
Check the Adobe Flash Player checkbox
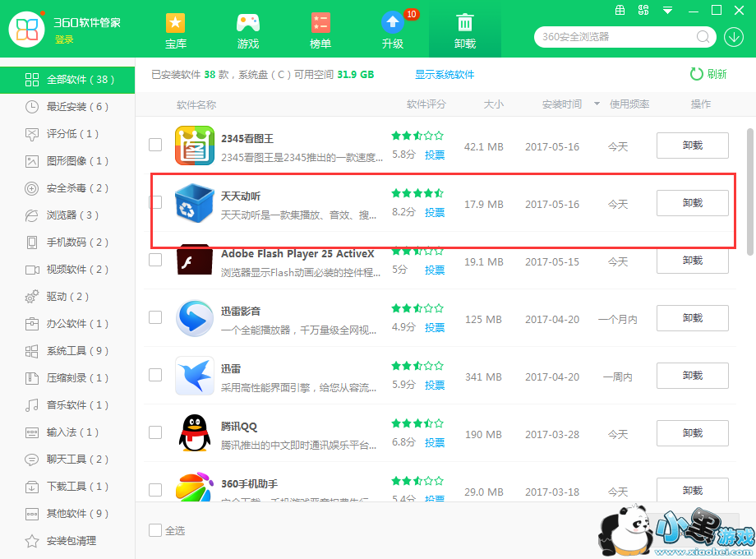pyautogui.click(x=155, y=260)
